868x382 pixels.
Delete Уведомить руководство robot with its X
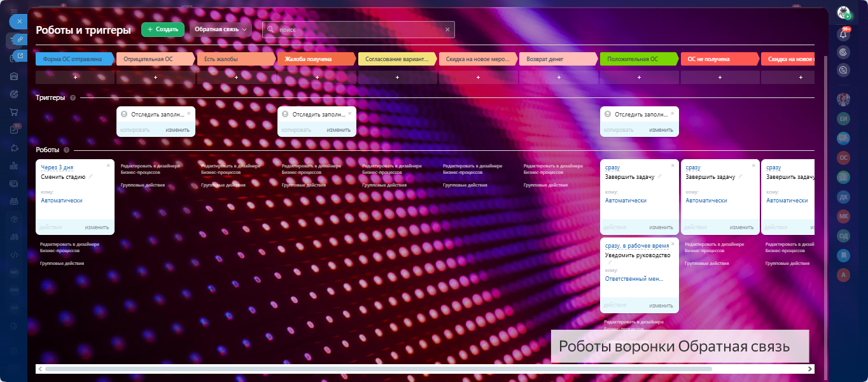[673, 243]
